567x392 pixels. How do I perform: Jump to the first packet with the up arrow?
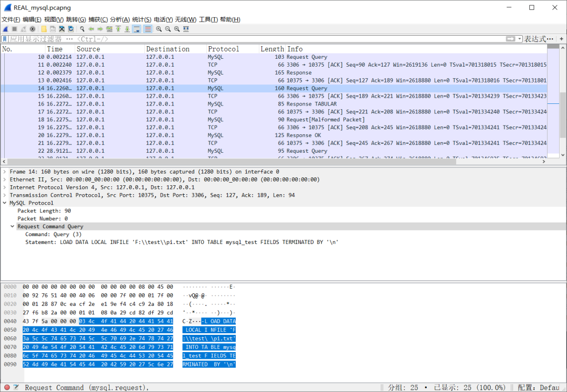118,29
